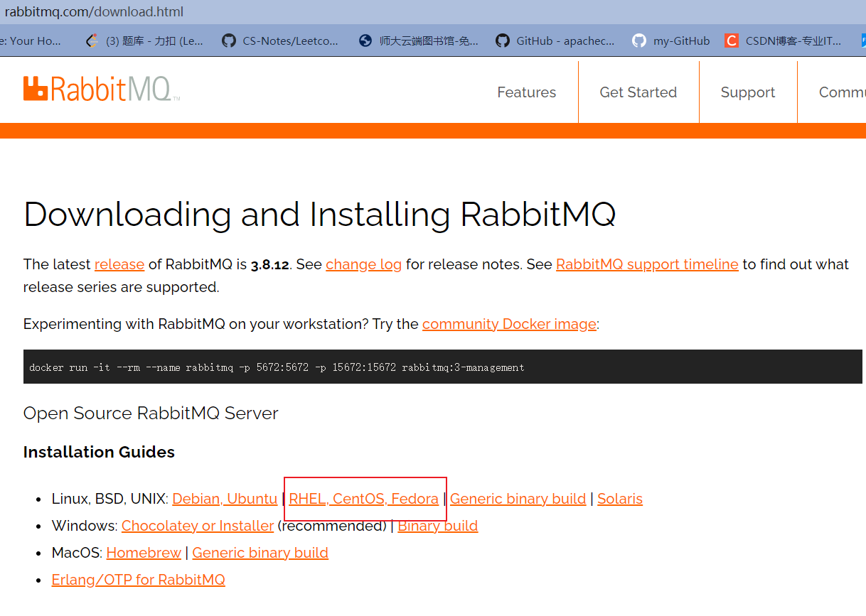Open the Get Started menu item
The height and width of the screenshot is (616, 866).
(638, 92)
